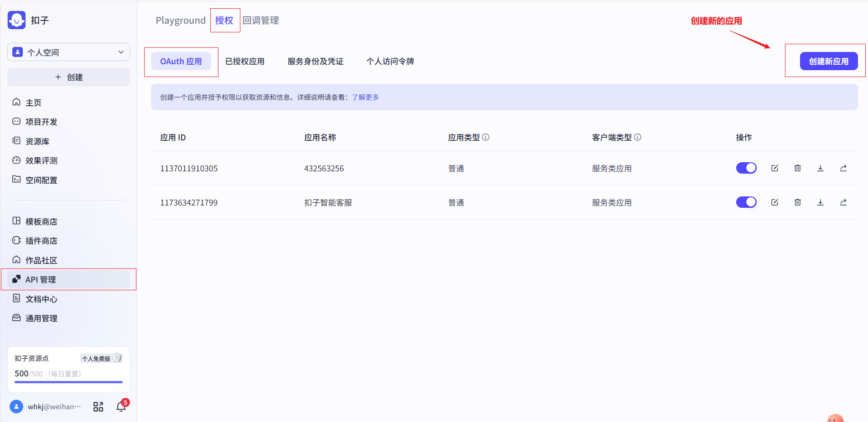Click the 创建新应用 button
The width and height of the screenshot is (868, 422).
pos(828,62)
